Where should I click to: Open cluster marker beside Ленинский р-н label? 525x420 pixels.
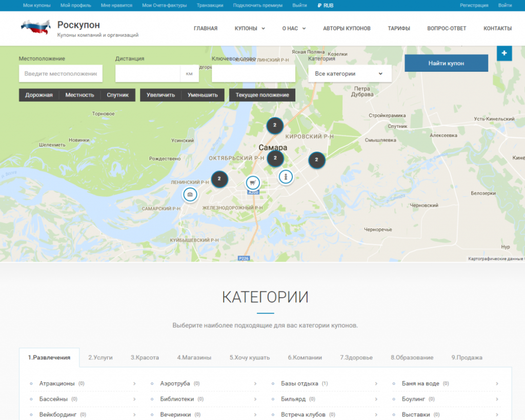point(219,179)
